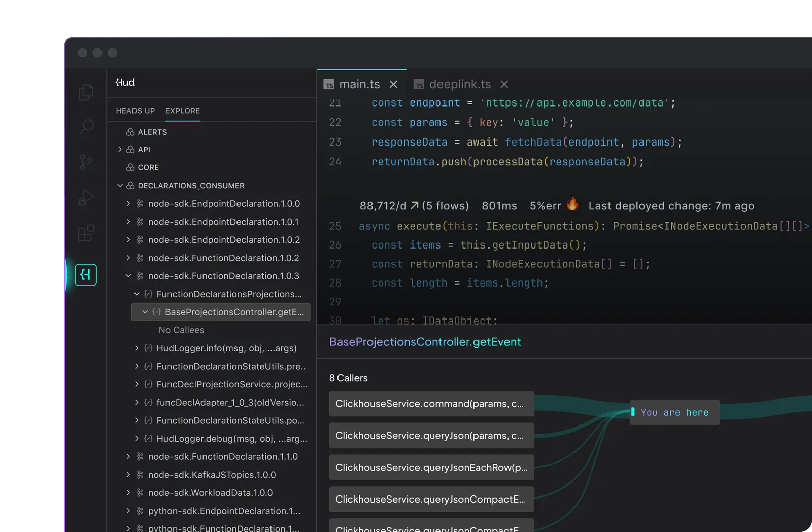Image resolution: width=812 pixels, height=532 pixels.
Task: Close the deeplink.ts tab
Action: 504,84
